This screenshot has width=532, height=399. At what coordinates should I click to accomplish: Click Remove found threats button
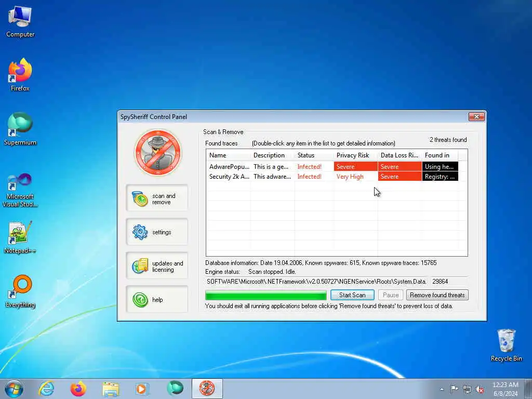[x=437, y=295]
